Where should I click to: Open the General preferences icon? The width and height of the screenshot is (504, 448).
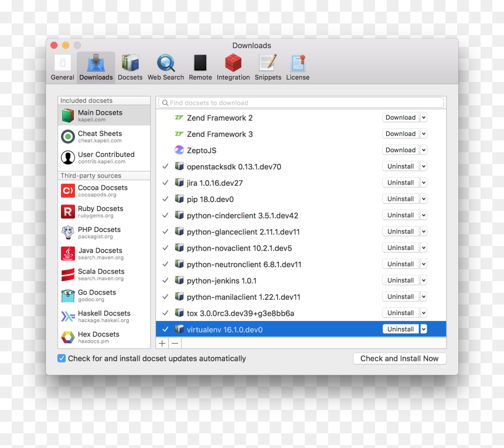coord(63,63)
